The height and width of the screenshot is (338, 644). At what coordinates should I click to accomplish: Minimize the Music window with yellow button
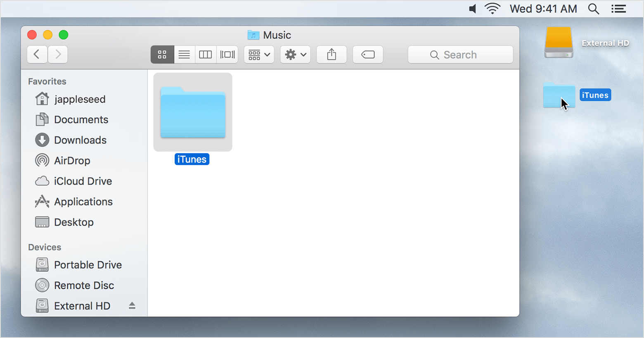tap(48, 35)
